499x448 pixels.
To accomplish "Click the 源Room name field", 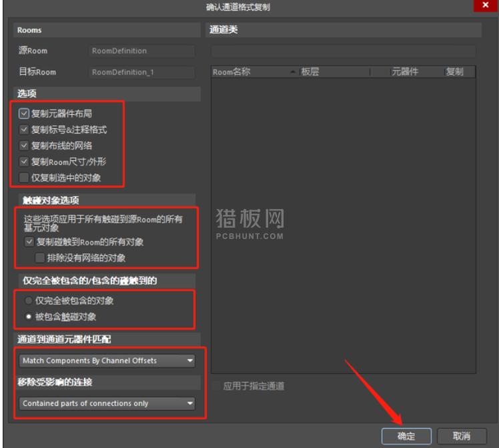I will [x=141, y=51].
